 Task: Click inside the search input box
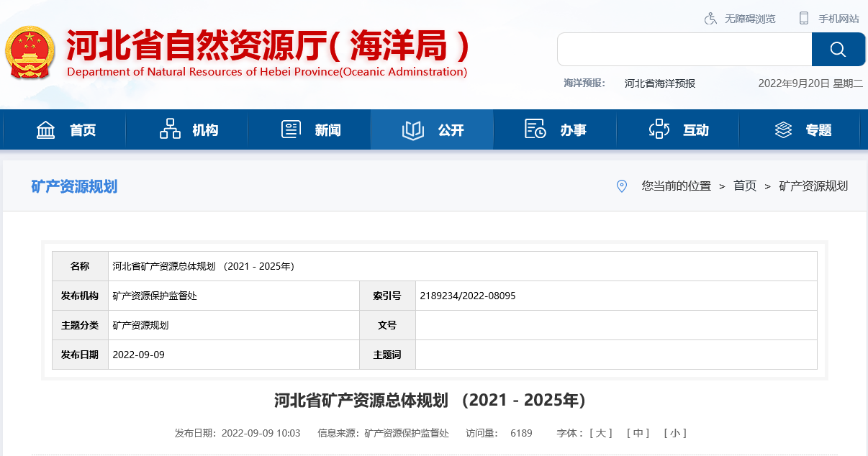point(684,49)
